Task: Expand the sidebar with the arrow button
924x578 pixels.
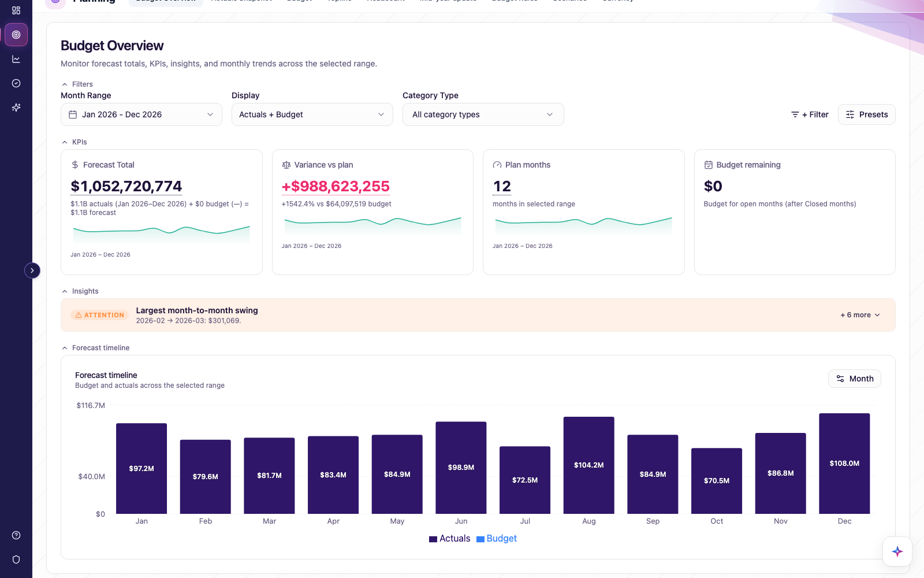Action: click(32, 271)
